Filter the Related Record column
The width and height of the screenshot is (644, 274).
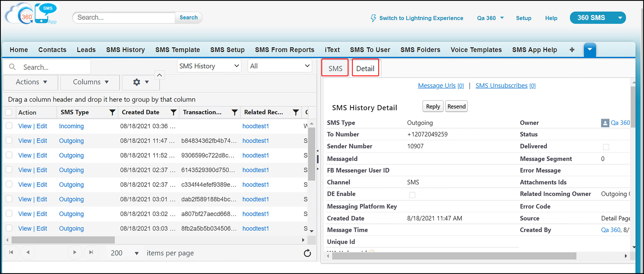point(296,112)
